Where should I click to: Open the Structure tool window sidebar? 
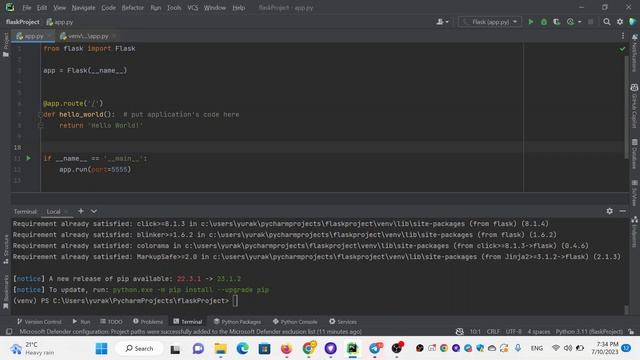pos(6,249)
